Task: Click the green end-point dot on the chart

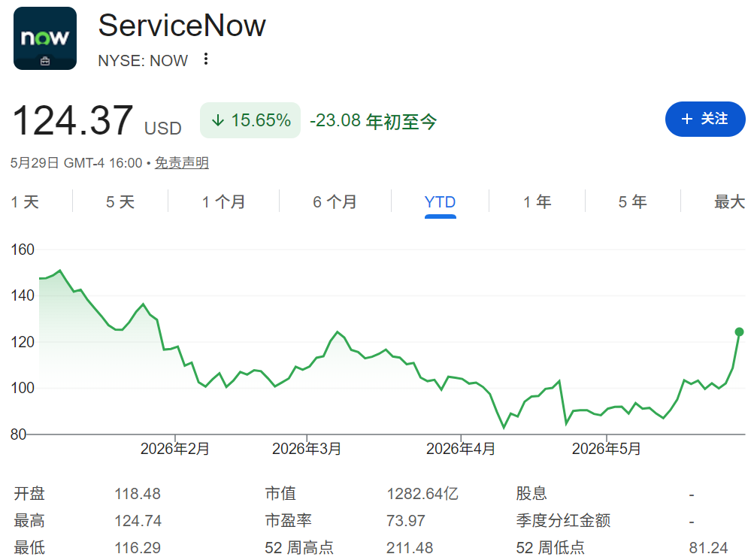Action: [x=739, y=331]
